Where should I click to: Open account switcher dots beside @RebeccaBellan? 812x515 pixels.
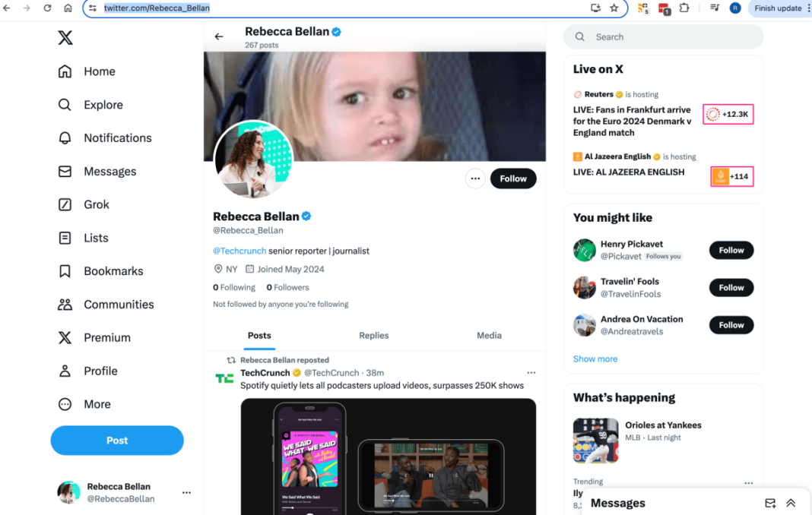[x=186, y=493]
